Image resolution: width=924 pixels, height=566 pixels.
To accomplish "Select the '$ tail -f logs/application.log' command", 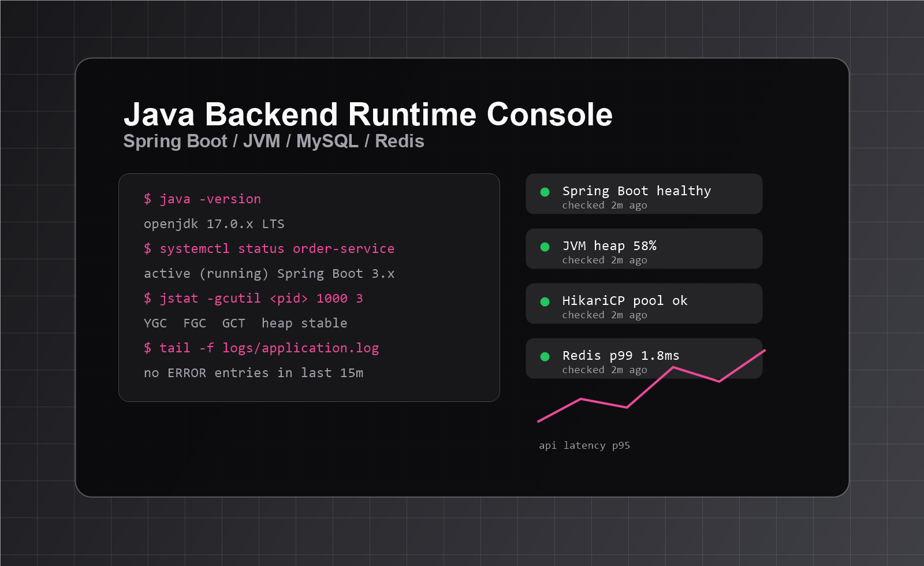I will point(262,348).
